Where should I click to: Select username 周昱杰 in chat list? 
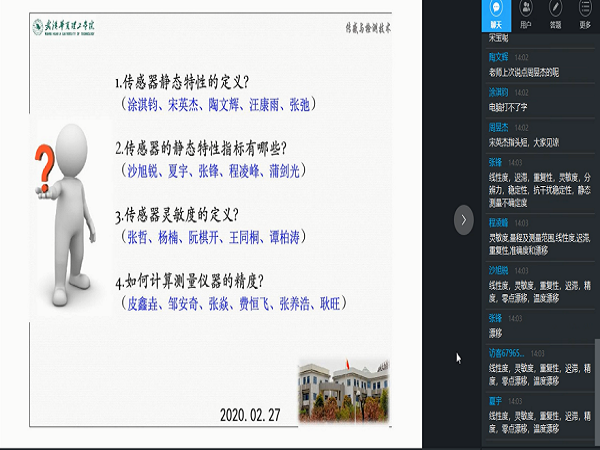pos(499,128)
